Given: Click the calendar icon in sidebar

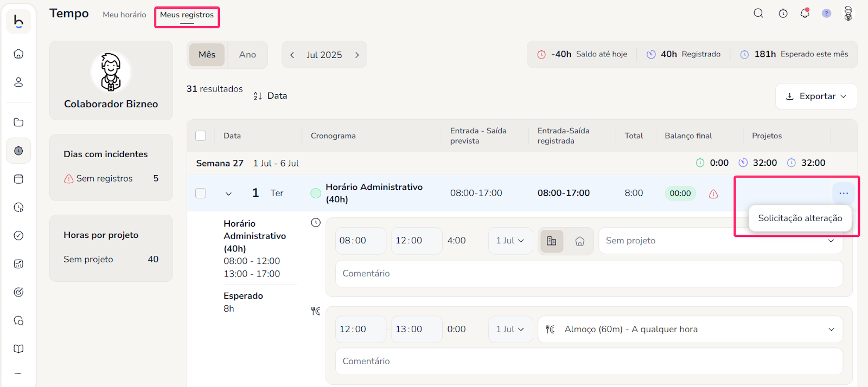Looking at the screenshot, I should tap(18, 179).
